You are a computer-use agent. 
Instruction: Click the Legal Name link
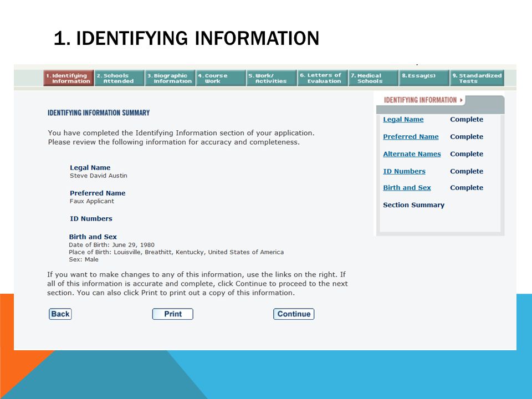coord(403,120)
